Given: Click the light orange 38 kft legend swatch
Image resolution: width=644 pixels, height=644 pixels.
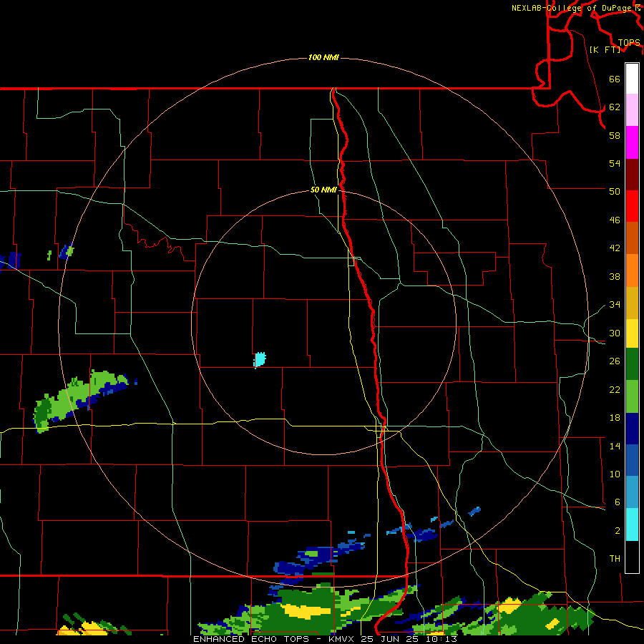Looking at the screenshot, I should [632, 270].
